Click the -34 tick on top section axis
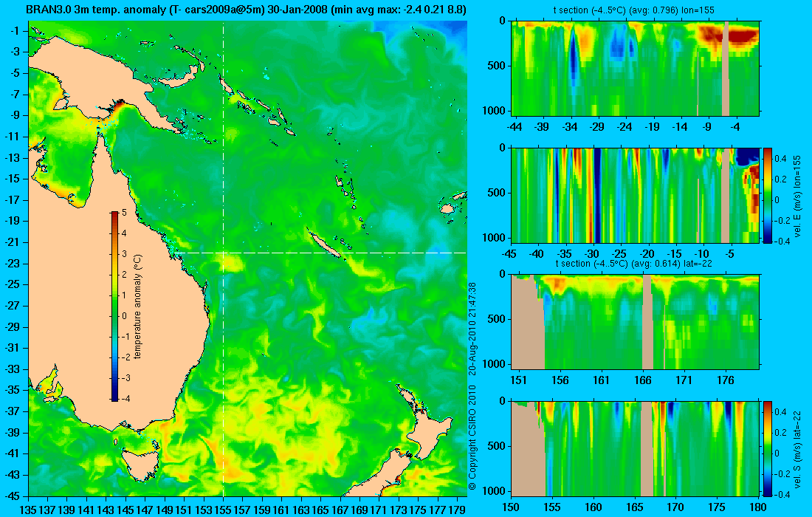812x517 pixels. [570, 127]
